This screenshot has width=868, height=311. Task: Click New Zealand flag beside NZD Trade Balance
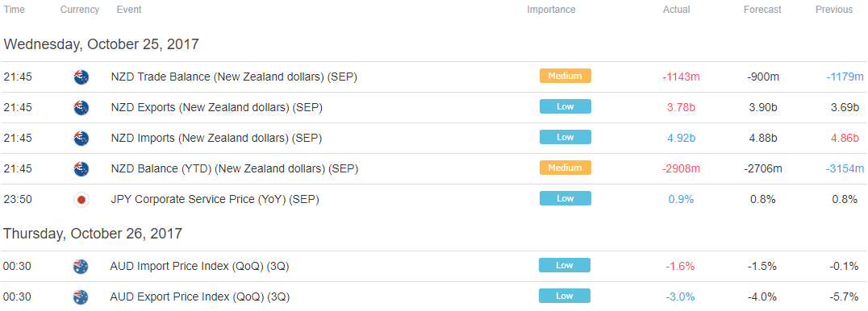pyautogui.click(x=81, y=77)
